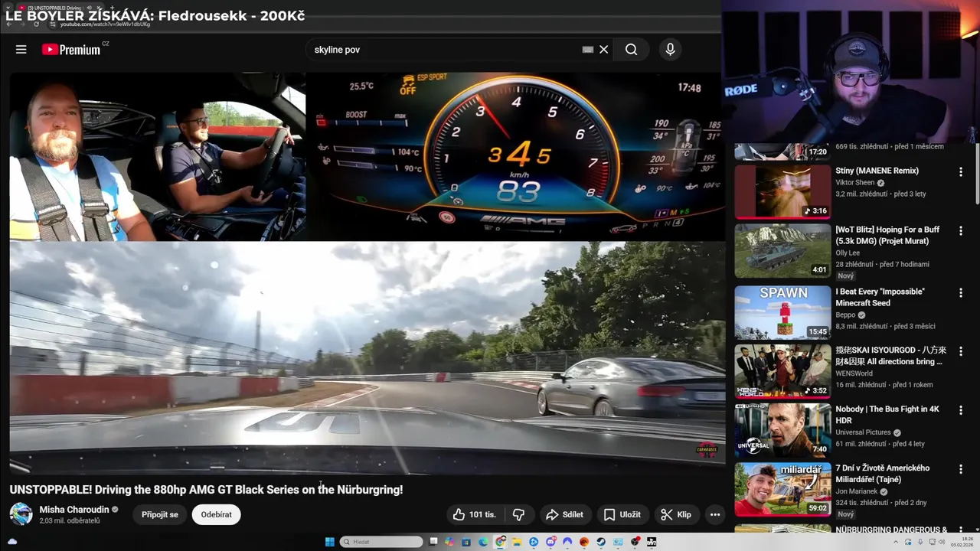This screenshot has width=980, height=551.
Task: Open Misha Charoudin channel avatar
Action: tap(21, 514)
